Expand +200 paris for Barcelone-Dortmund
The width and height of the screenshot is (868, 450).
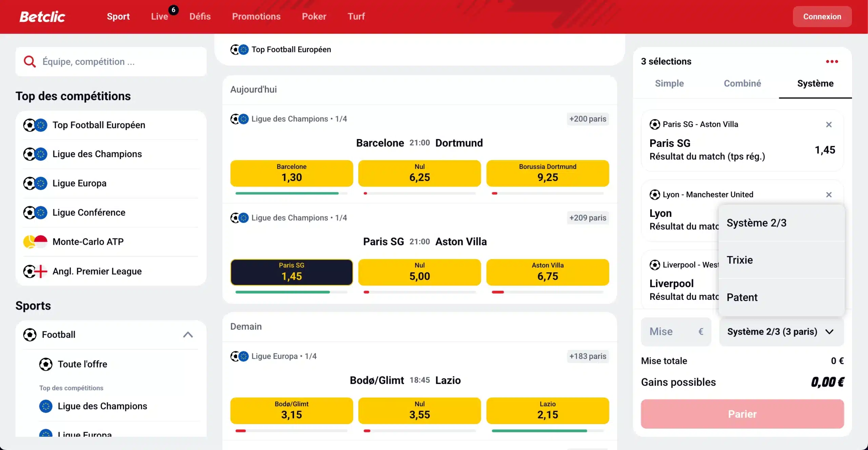588,119
